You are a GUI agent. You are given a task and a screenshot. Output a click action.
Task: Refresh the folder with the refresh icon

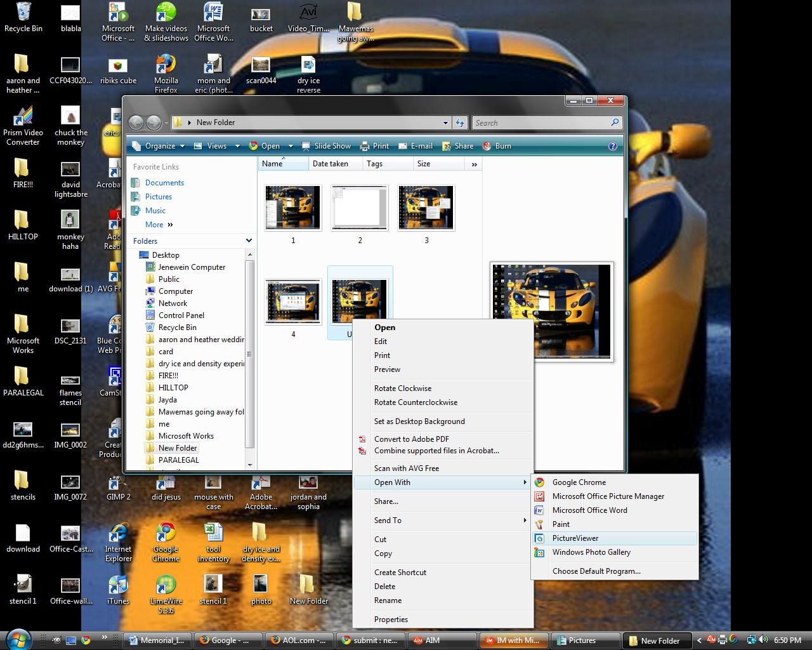(459, 123)
